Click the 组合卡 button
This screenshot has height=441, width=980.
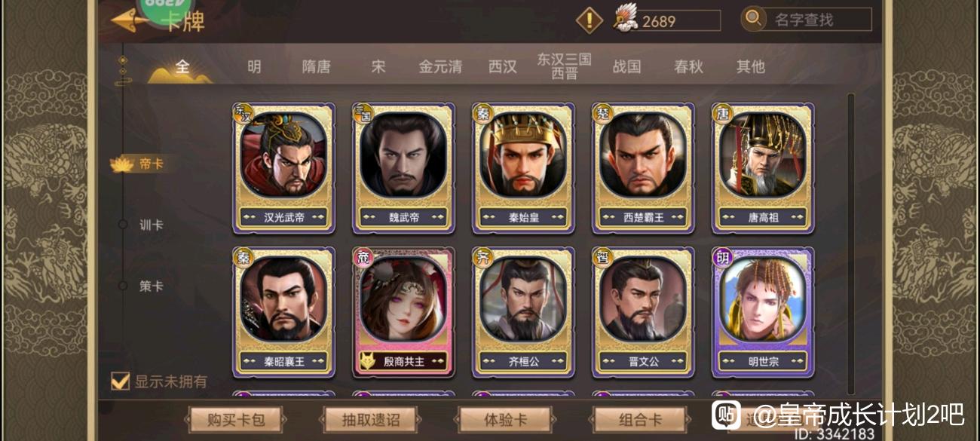click(x=640, y=419)
